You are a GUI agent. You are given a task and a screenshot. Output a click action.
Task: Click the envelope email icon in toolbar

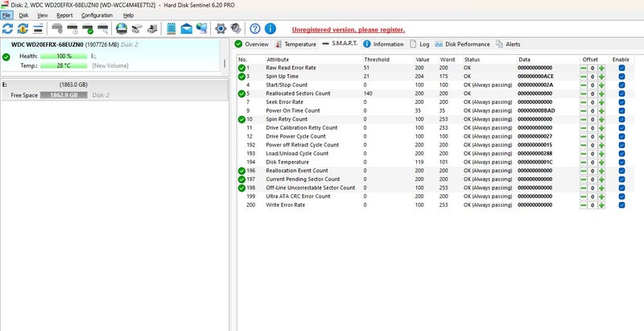(187, 29)
